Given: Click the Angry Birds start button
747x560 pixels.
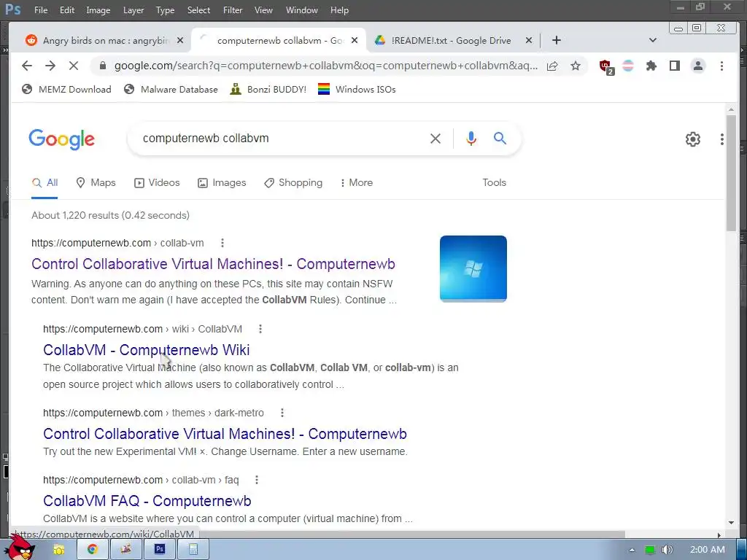Looking at the screenshot, I should tap(19, 547).
